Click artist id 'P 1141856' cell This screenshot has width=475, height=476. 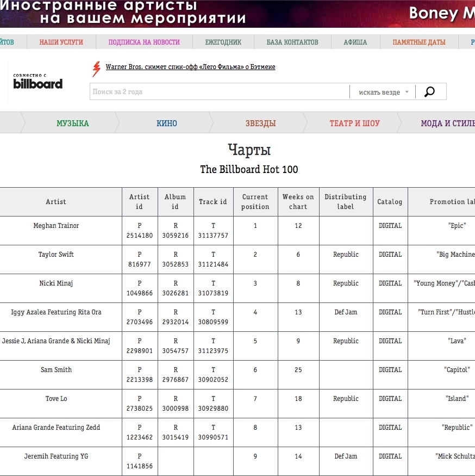[140, 461]
